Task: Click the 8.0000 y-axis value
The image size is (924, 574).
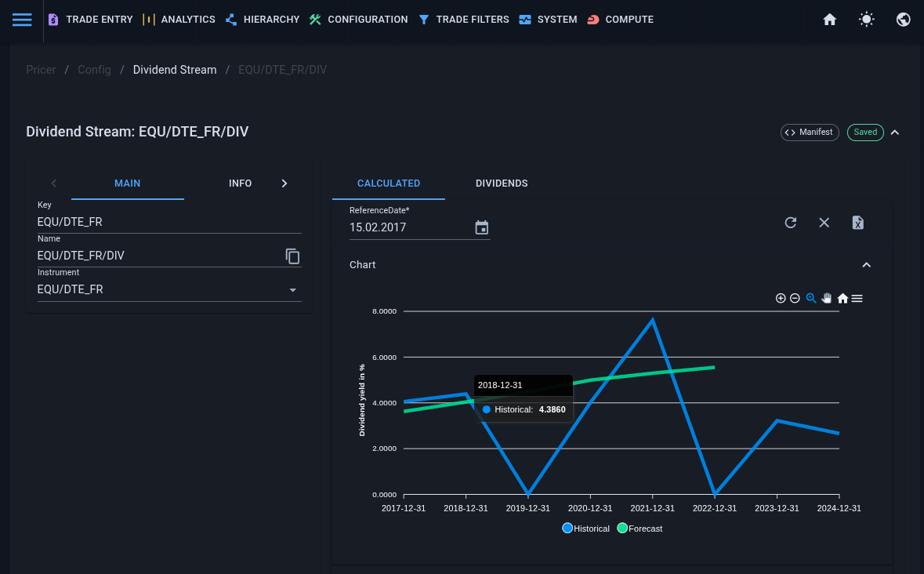Action: (x=384, y=311)
